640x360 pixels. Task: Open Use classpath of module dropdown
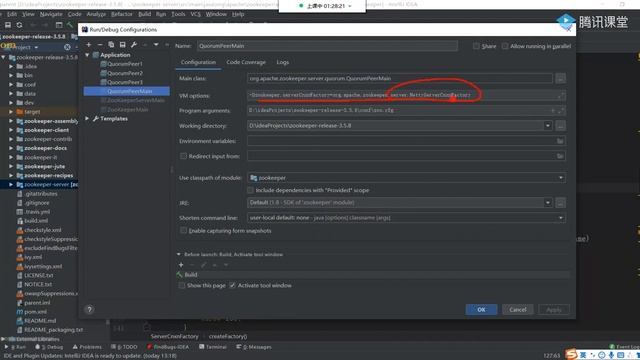tap(561, 178)
